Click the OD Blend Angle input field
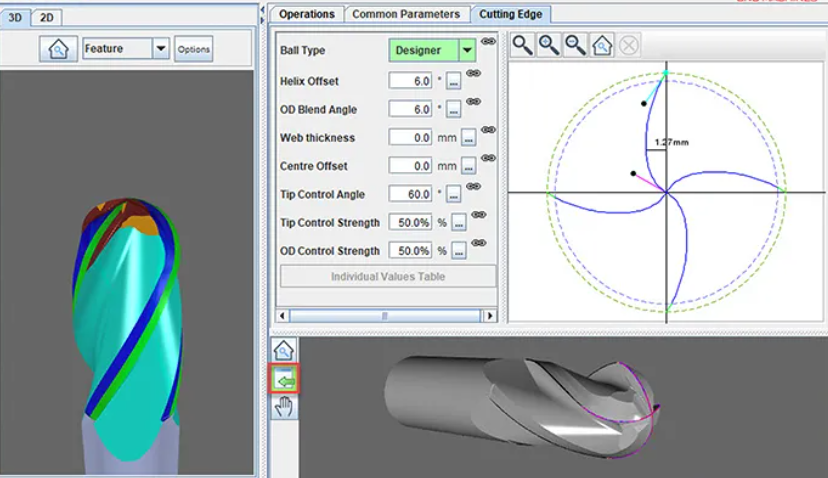 point(410,109)
